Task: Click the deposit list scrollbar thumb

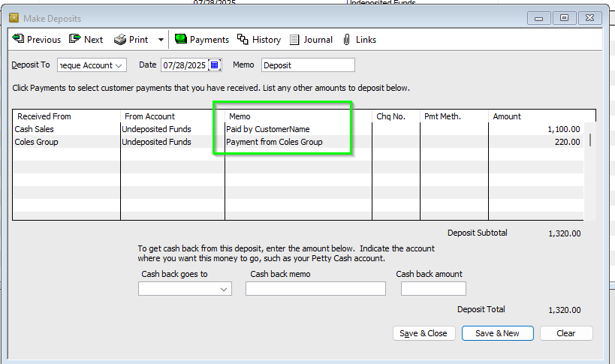Action: (x=590, y=140)
